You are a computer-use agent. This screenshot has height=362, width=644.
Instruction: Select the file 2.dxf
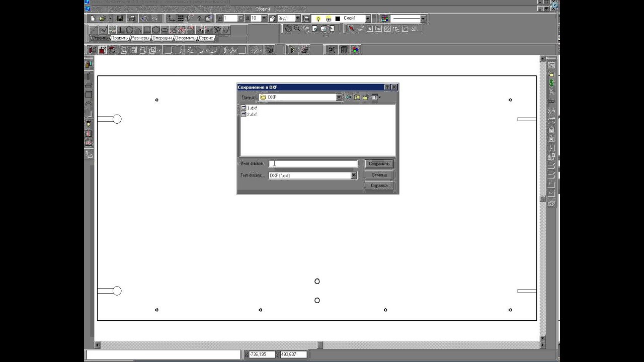249,114
